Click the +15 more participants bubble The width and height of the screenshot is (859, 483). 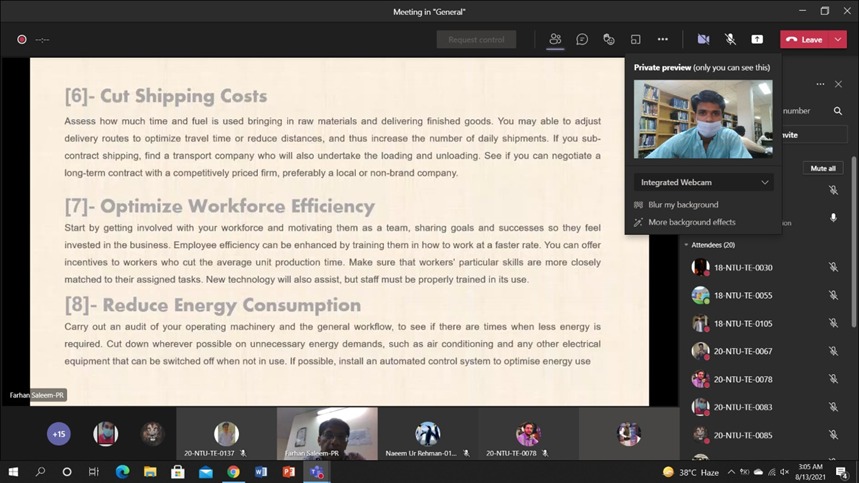(x=59, y=434)
